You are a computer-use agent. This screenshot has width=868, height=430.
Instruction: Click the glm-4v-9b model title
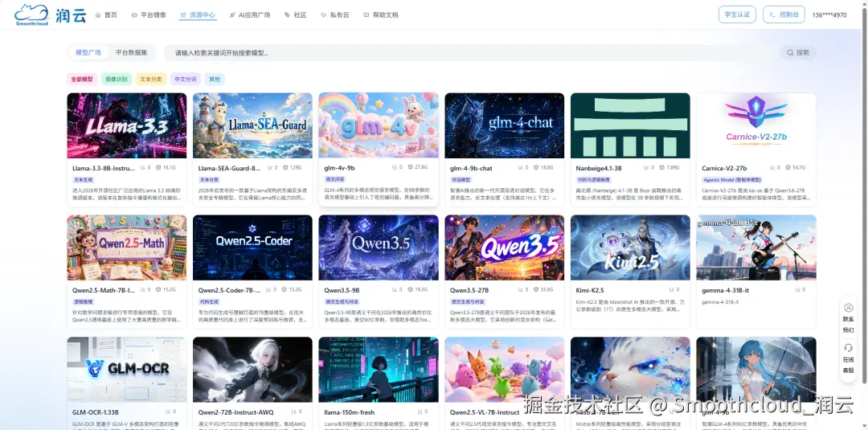[340, 168]
